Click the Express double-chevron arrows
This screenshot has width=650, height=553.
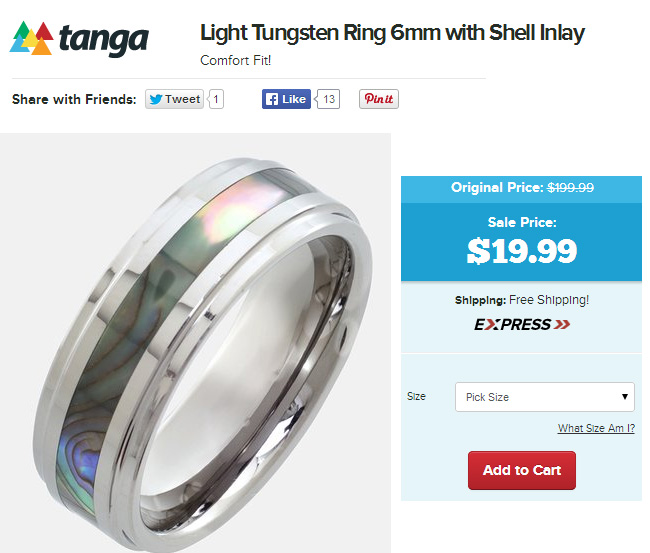pos(562,324)
